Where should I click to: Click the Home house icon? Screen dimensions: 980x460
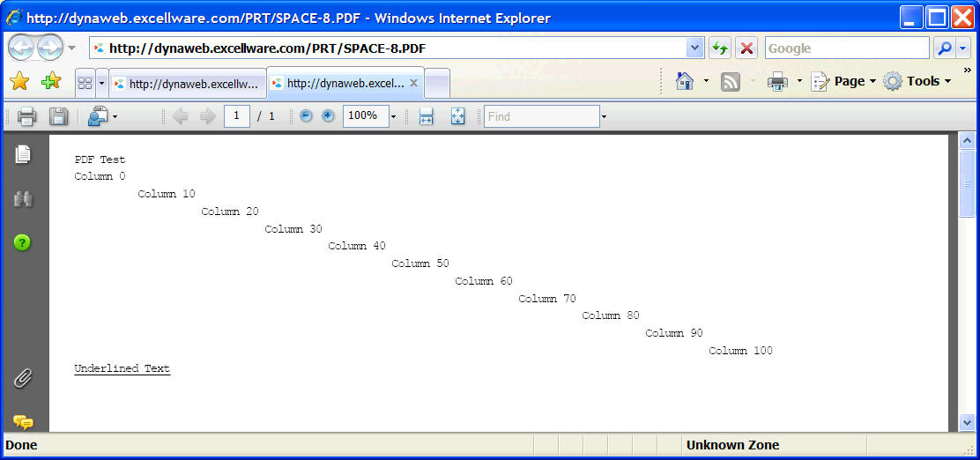pos(685,81)
